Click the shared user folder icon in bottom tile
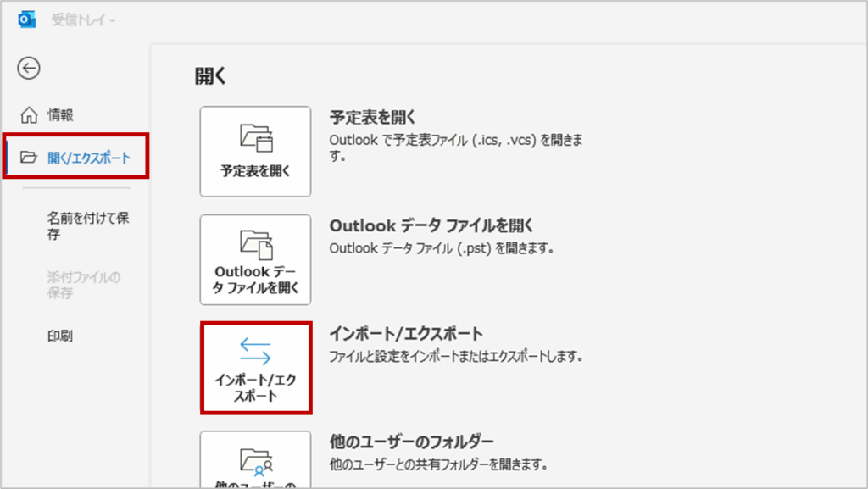Screen dimensions: 868x489 [255, 460]
